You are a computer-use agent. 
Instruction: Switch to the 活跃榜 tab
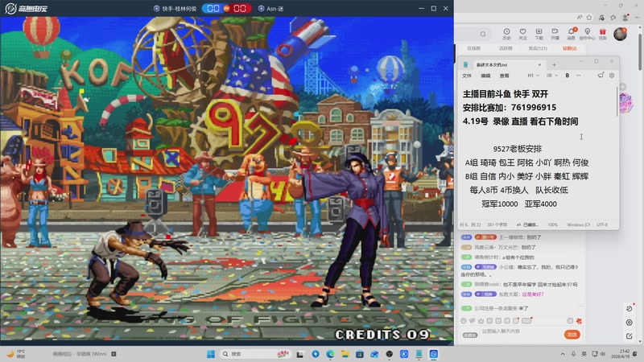pyautogui.click(x=506, y=48)
